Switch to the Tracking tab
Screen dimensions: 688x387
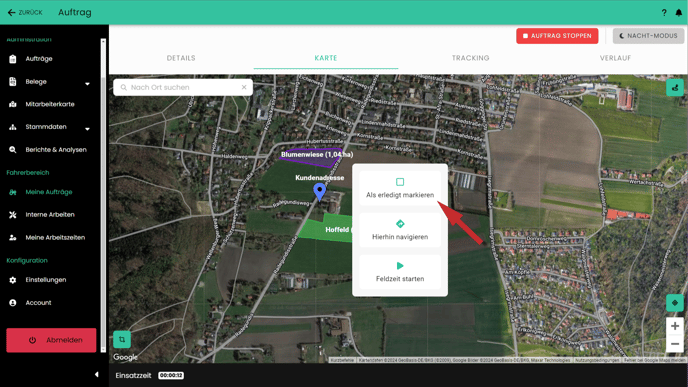[x=470, y=58]
